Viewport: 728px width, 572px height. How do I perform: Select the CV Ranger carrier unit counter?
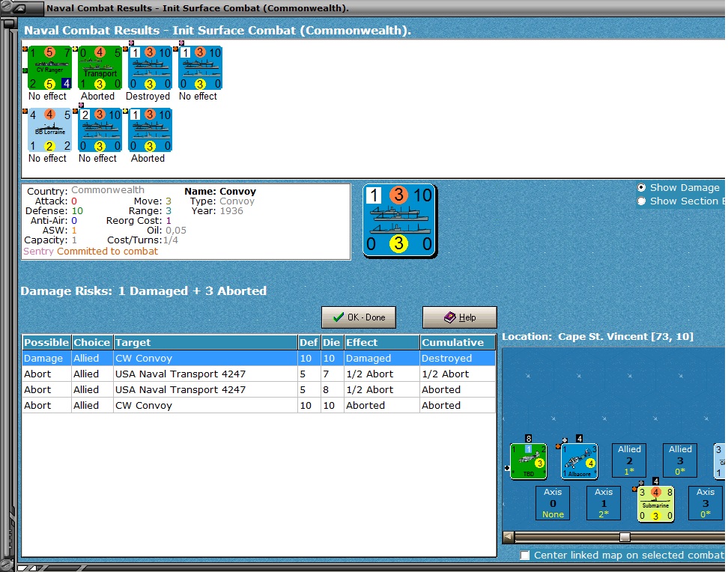(49, 68)
